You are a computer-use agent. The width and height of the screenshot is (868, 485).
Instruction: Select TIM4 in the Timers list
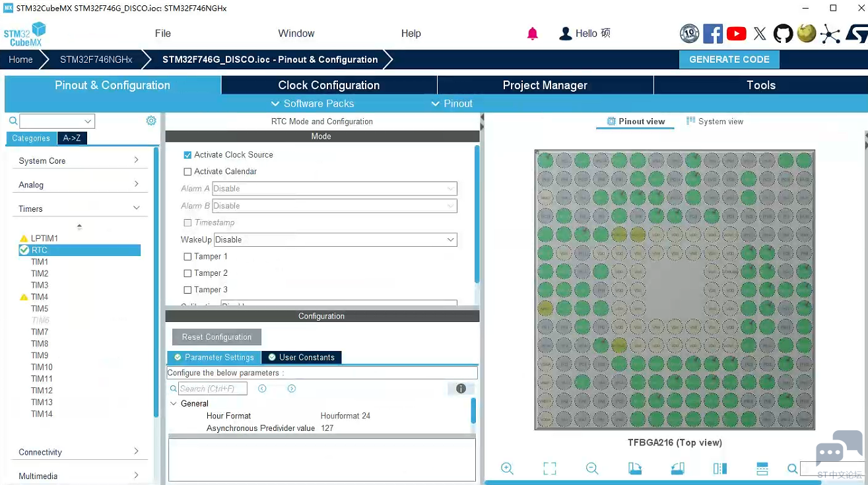pos(40,297)
